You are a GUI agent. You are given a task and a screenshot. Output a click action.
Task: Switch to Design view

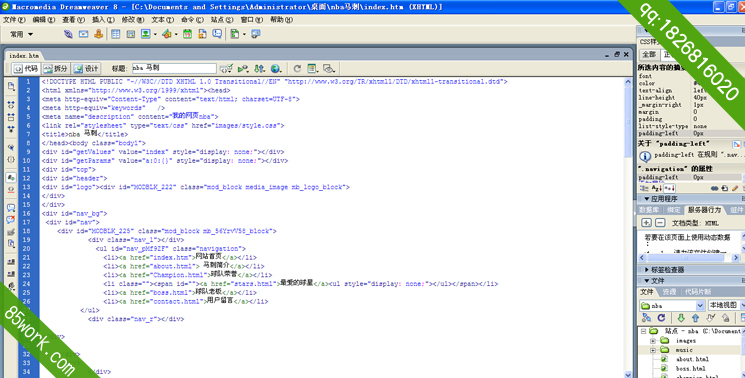pos(86,68)
